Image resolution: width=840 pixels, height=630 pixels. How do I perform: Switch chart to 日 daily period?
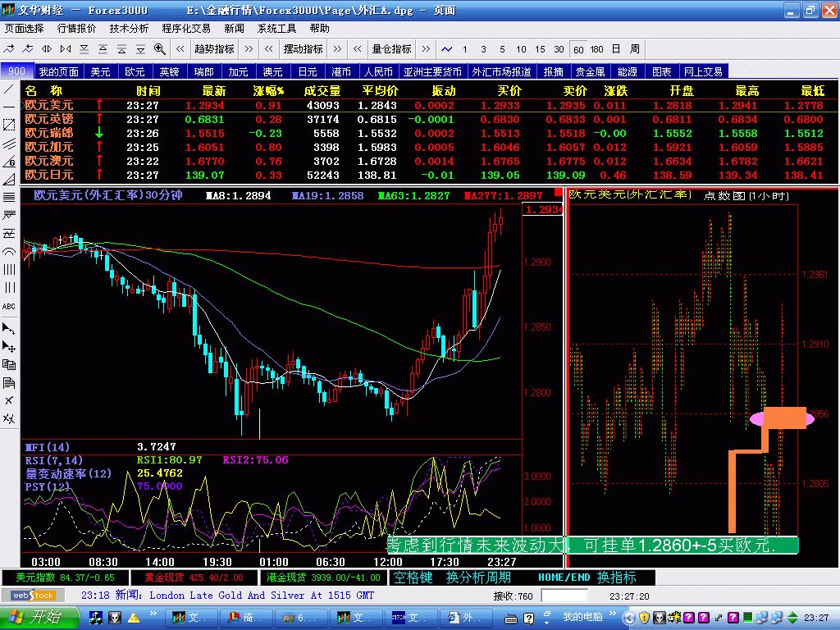[616, 49]
